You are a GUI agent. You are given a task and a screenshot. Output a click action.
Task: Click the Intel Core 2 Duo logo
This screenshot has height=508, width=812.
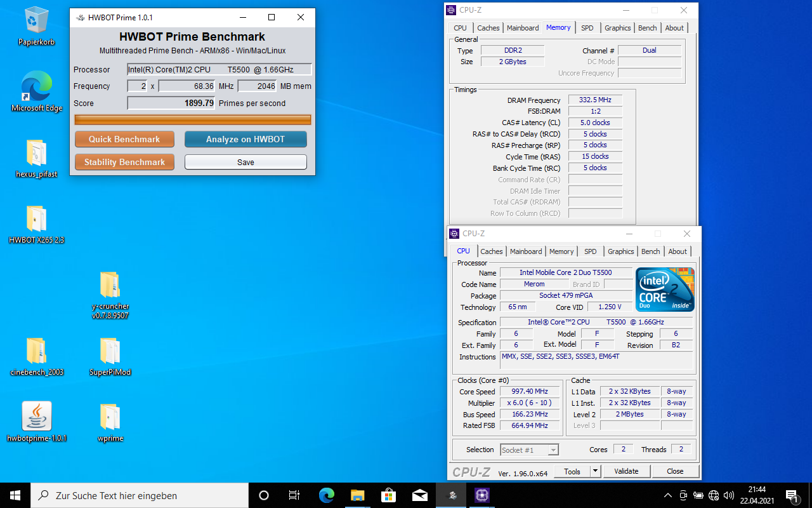[x=665, y=289]
